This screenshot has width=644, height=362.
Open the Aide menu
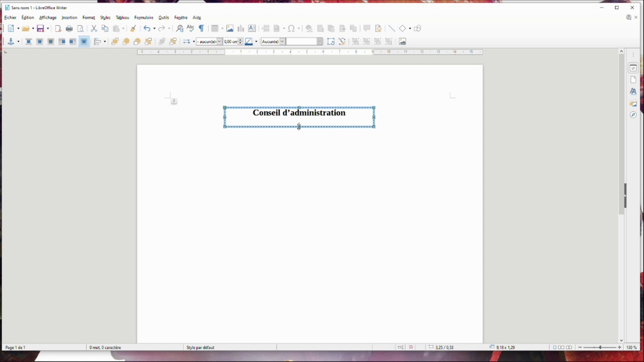point(197,18)
